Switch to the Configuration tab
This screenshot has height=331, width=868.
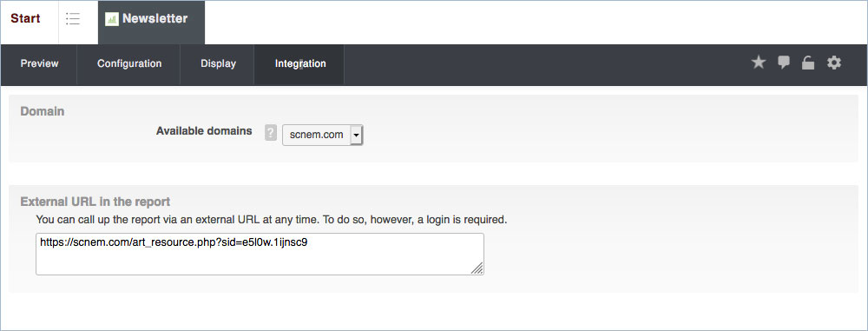coord(129,63)
